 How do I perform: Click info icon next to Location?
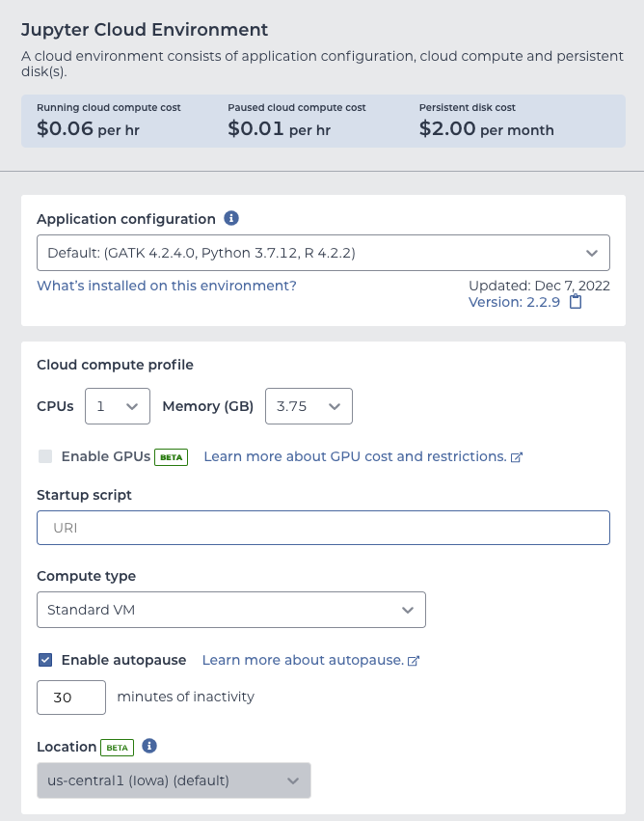[x=149, y=746]
